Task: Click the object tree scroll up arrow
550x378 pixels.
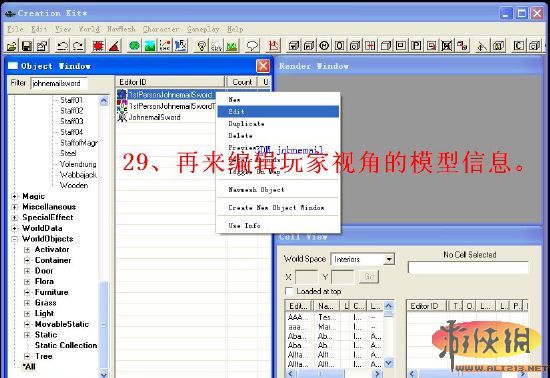Action: click(x=104, y=101)
